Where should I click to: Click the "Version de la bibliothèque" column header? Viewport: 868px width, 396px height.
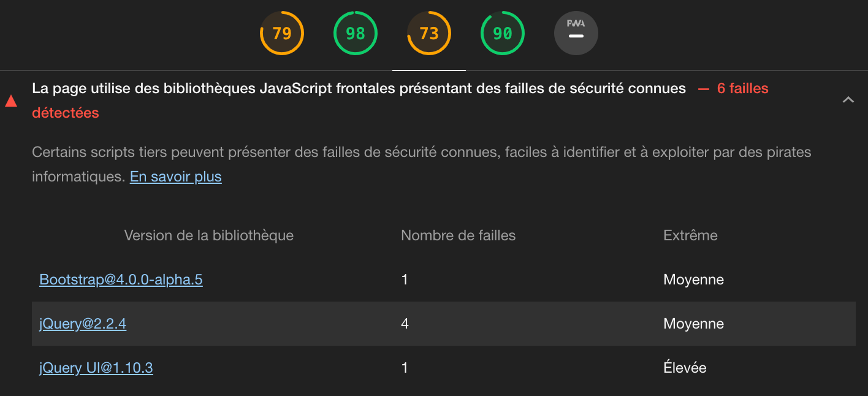[208, 235]
